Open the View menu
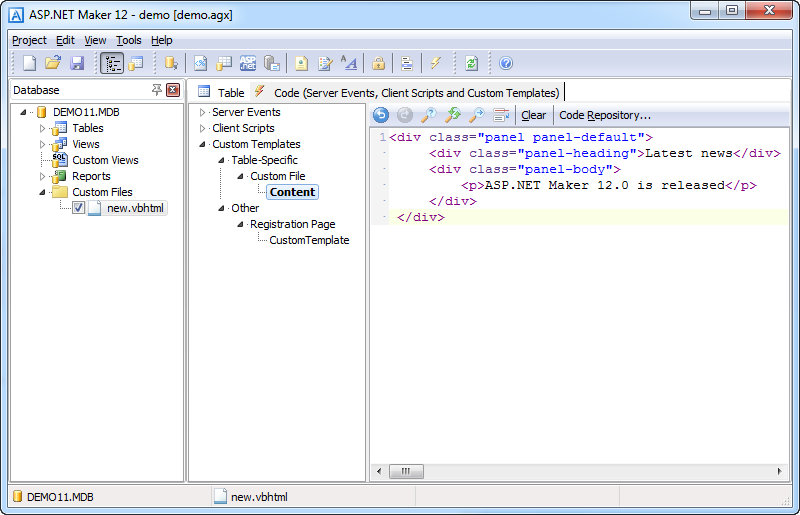800x515 pixels. tap(95, 40)
